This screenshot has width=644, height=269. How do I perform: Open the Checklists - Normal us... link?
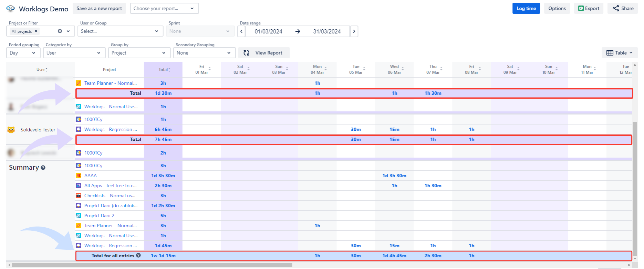(110, 196)
